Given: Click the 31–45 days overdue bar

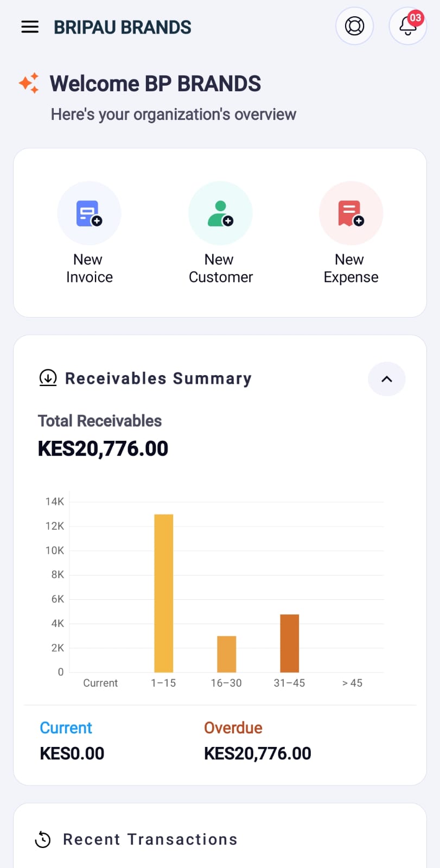Looking at the screenshot, I should pyautogui.click(x=289, y=643).
